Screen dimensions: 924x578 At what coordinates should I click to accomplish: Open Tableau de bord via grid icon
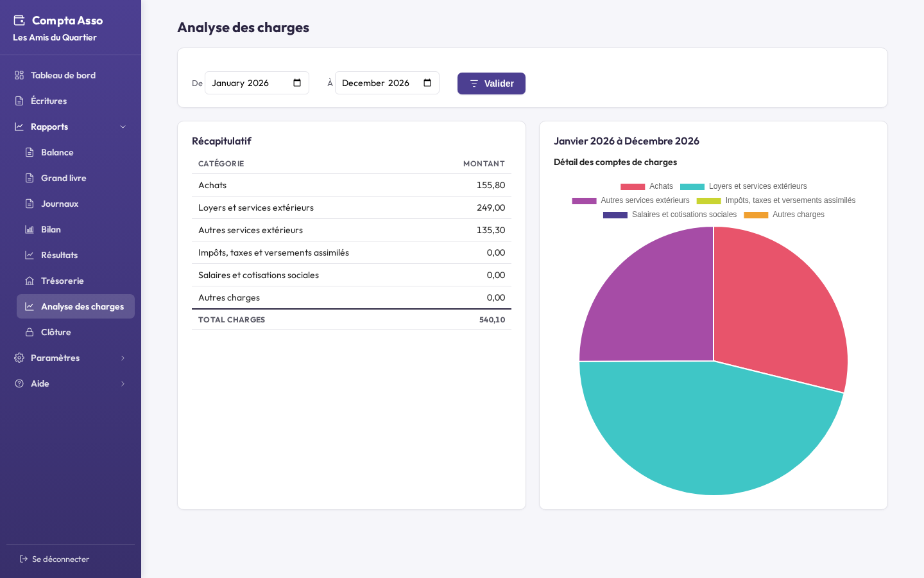tap(19, 75)
